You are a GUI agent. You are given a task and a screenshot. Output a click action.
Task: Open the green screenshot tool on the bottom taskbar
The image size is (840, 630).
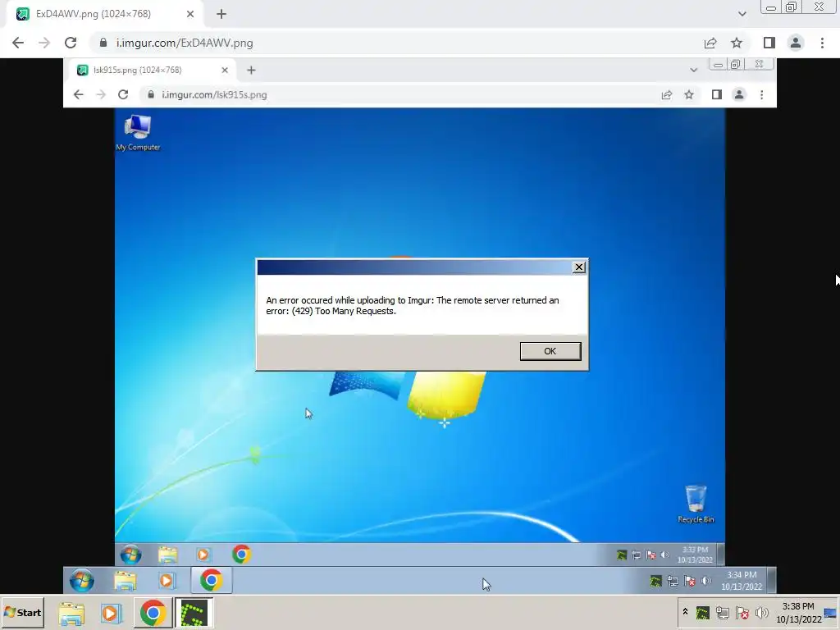click(194, 613)
